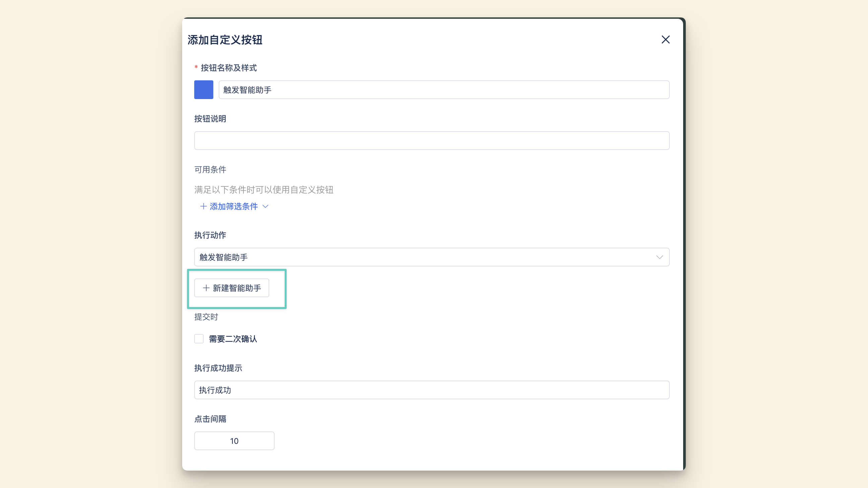Click the 执行动作 section label

tap(210, 235)
